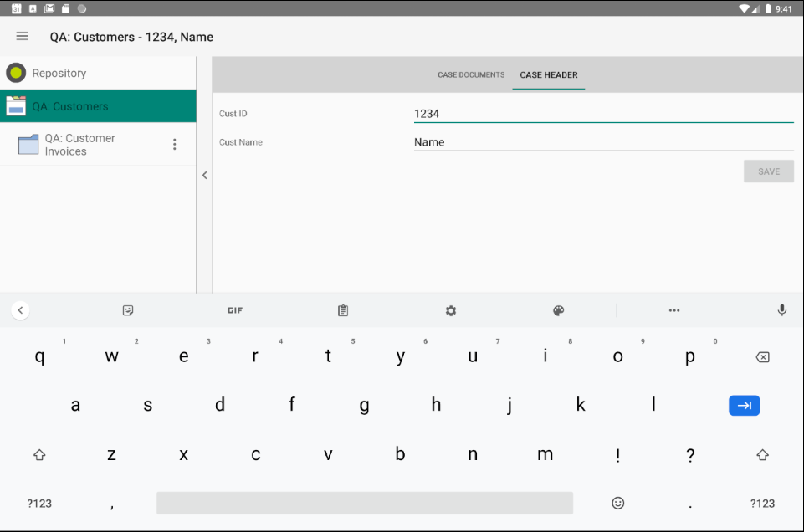The image size is (804, 532).
Task: Switch to the Case Documents tab
Action: 470,74
